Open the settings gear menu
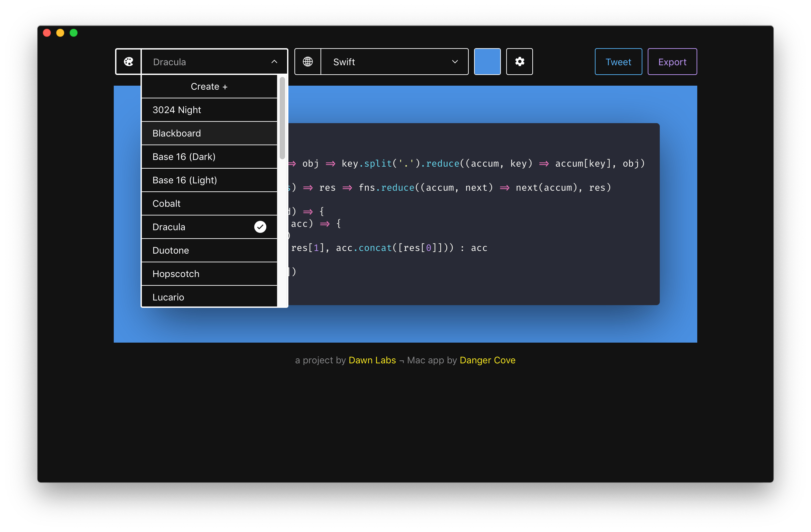Image resolution: width=811 pixels, height=532 pixels. pyautogui.click(x=519, y=62)
